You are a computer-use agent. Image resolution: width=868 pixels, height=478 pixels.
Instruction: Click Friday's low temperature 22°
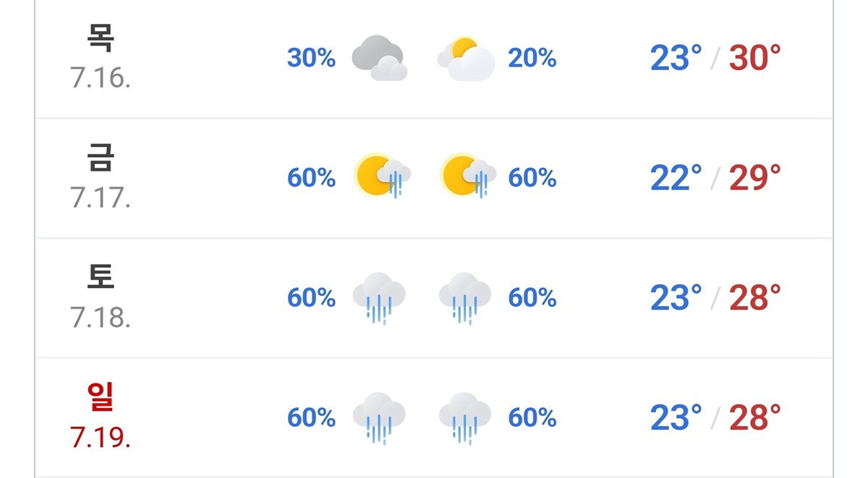click(676, 178)
